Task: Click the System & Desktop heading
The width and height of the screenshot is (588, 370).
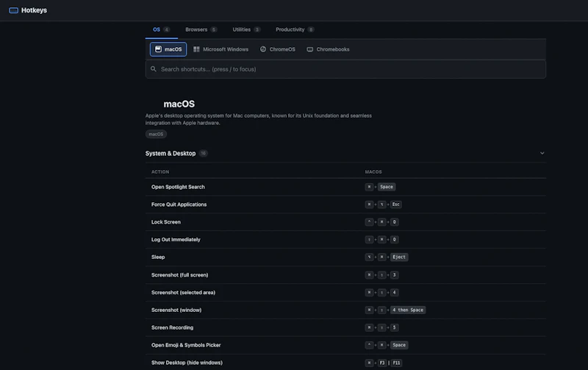Action: (x=171, y=153)
